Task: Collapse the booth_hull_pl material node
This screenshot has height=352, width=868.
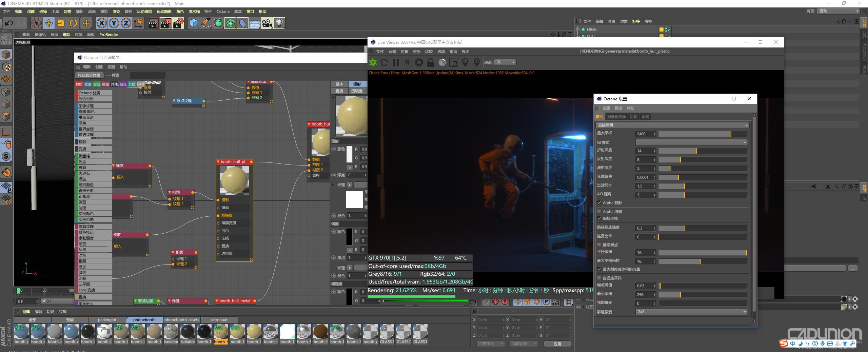Action: pos(218,162)
